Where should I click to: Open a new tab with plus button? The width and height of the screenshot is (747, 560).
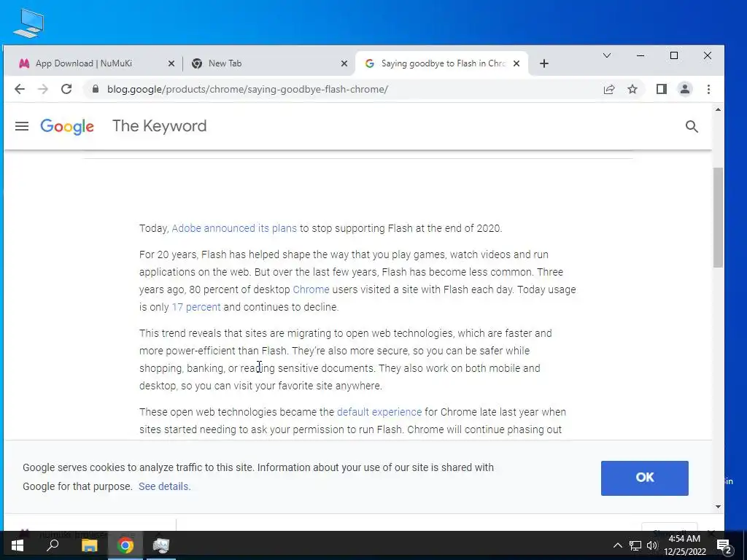coord(544,63)
